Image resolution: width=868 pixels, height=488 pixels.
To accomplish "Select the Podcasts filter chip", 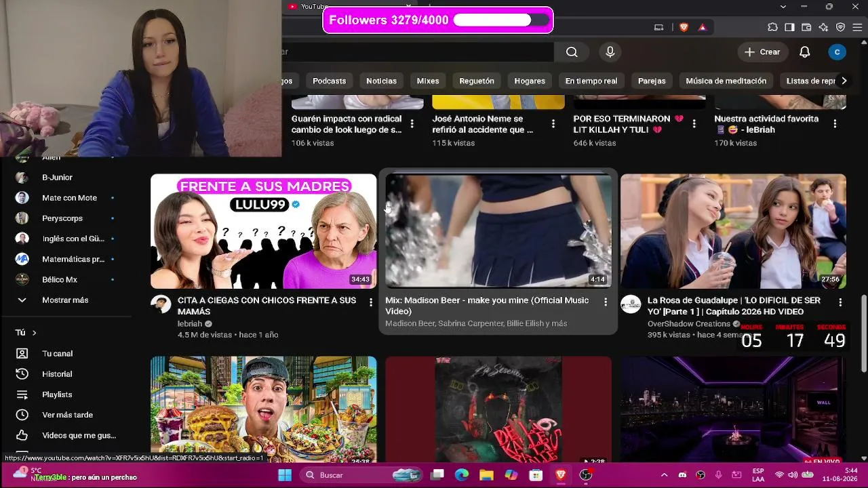I will pyautogui.click(x=329, y=81).
